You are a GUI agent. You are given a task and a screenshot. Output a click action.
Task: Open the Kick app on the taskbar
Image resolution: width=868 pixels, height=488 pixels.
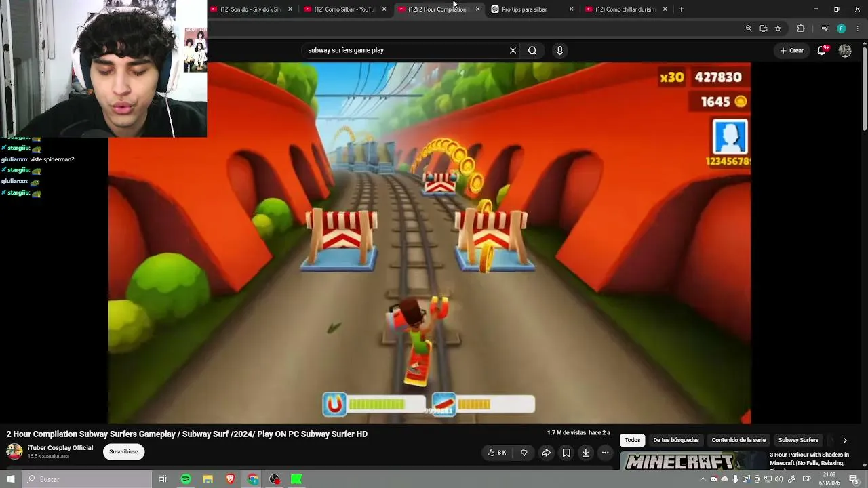[x=296, y=479]
